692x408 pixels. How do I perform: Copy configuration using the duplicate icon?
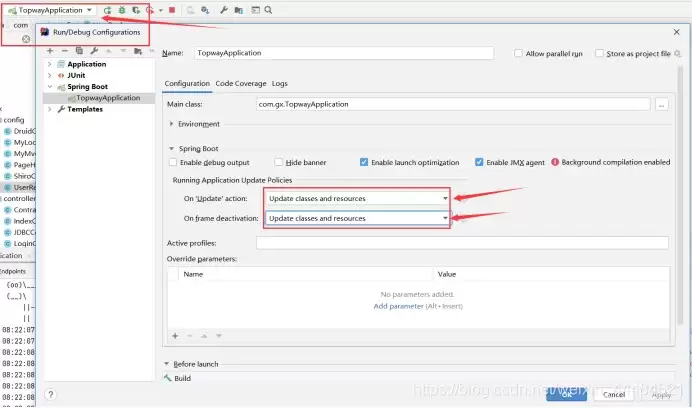79,51
